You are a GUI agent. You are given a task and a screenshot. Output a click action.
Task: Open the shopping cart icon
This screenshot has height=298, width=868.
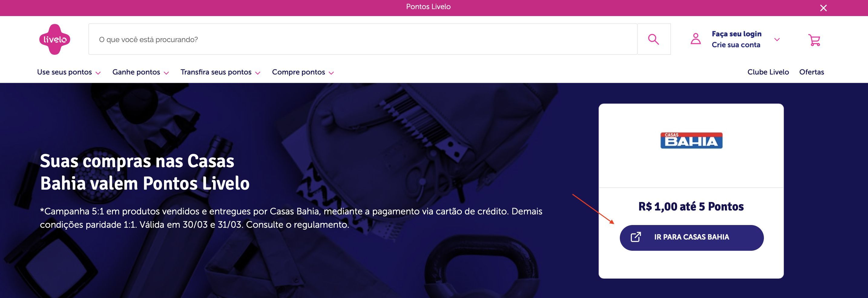(x=814, y=40)
